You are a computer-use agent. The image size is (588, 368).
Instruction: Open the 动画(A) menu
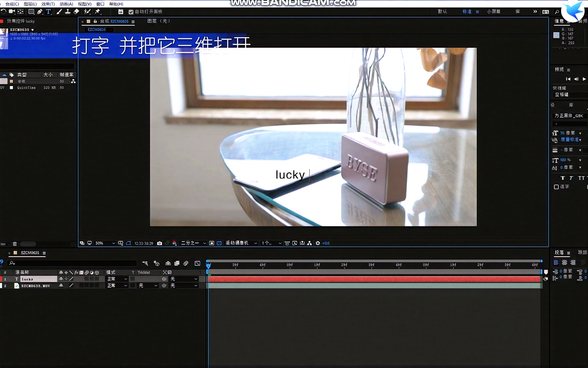tap(66, 4)
